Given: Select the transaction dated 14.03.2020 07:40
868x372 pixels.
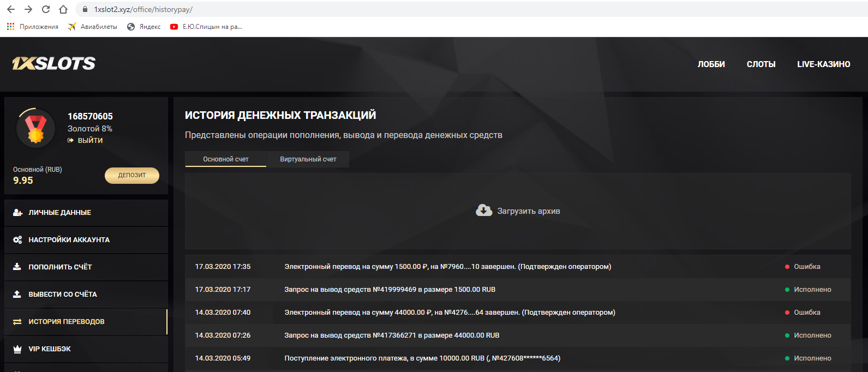Looking at the screenshot, I should pyautogui.click(x=518, y=313).
